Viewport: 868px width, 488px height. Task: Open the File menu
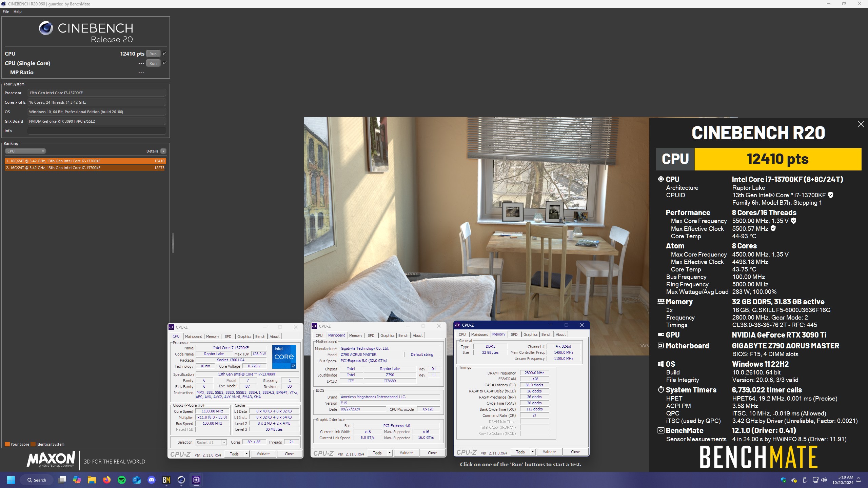click(6, 12)
